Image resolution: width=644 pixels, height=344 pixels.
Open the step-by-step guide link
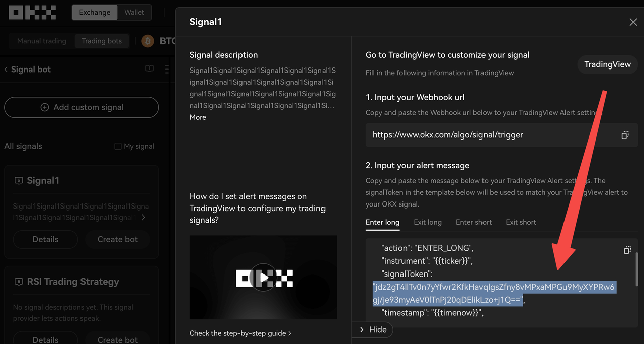240,333
